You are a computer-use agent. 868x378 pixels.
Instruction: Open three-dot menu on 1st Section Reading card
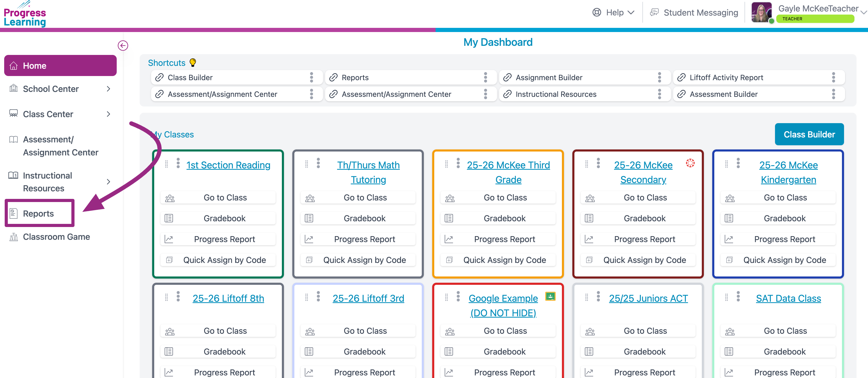[x=178, y=163]
